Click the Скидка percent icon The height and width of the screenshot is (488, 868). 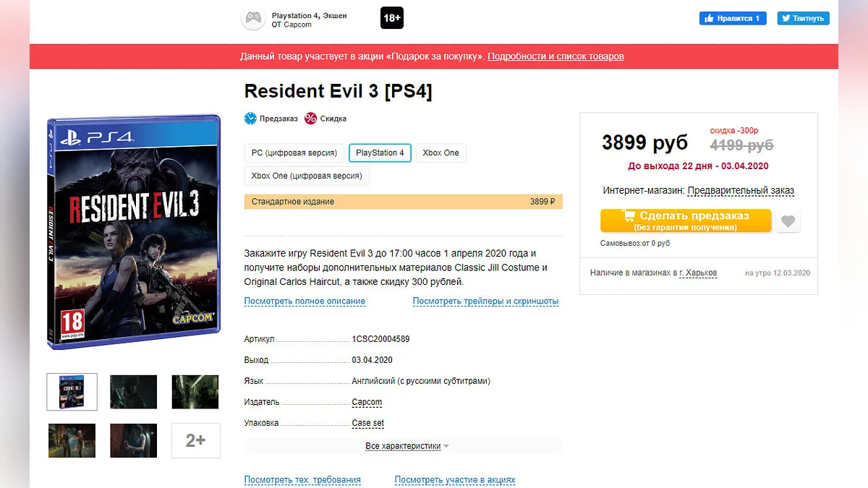pos(310,119)
